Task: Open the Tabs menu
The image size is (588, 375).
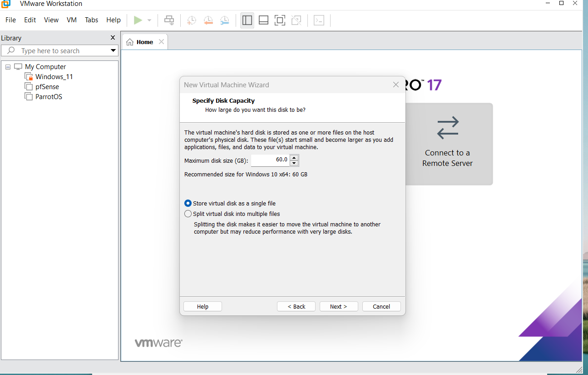Action: (91, 20)
